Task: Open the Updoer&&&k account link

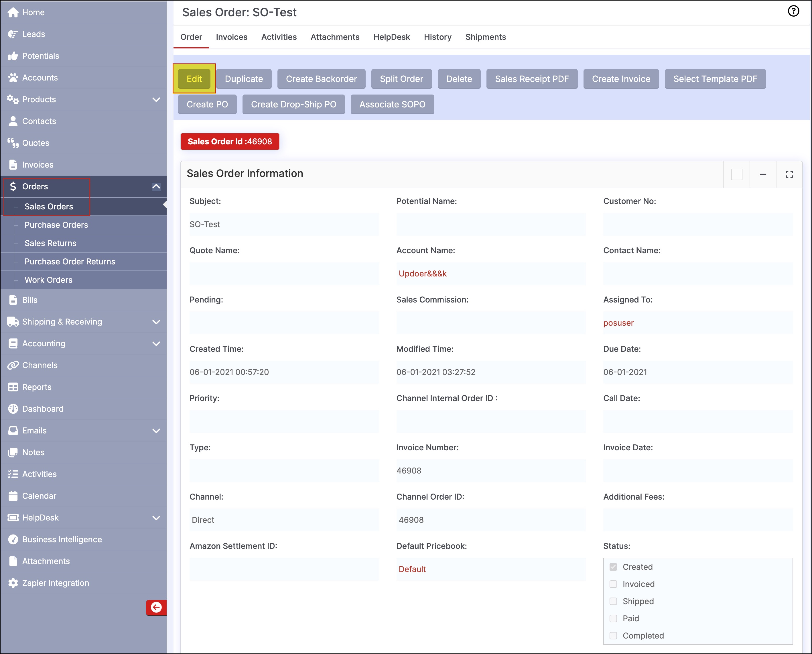Action: [x=422, y=274]
